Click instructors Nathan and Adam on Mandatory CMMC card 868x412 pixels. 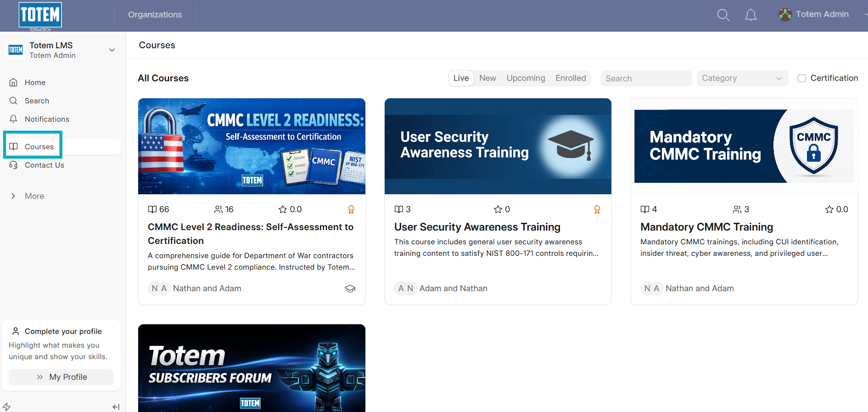tap(700, 288)
